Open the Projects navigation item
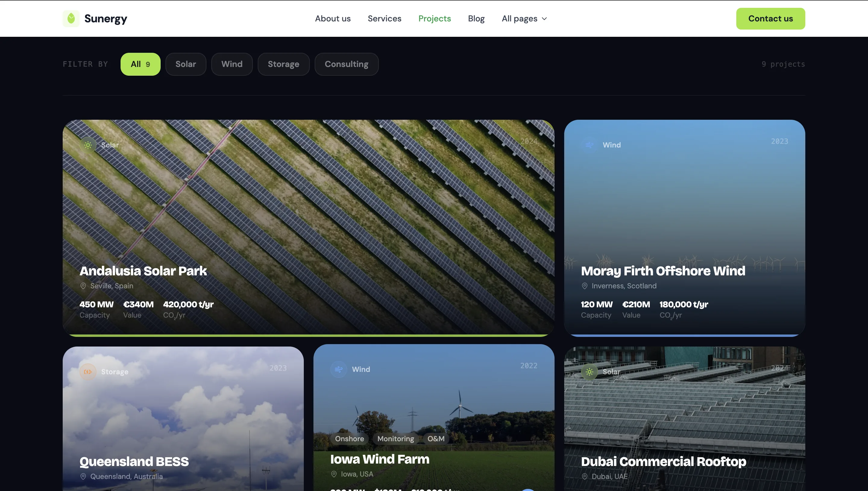 click(x=435, y=18)
